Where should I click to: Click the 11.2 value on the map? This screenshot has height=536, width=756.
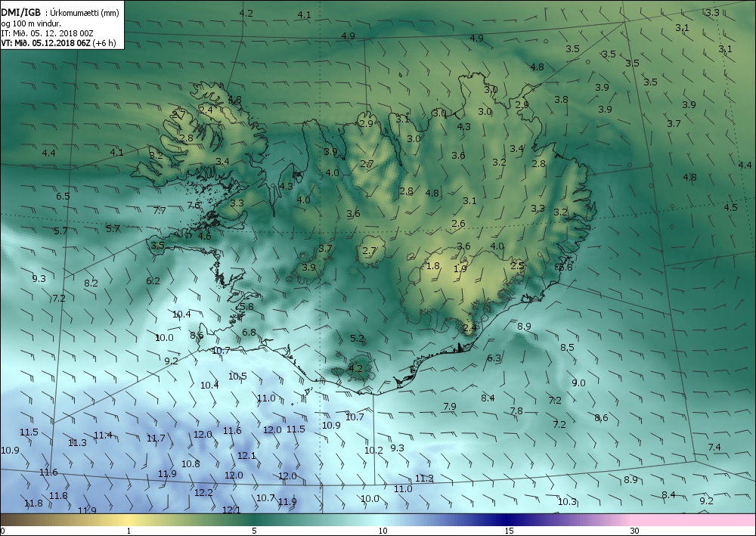tap(424, 478)
